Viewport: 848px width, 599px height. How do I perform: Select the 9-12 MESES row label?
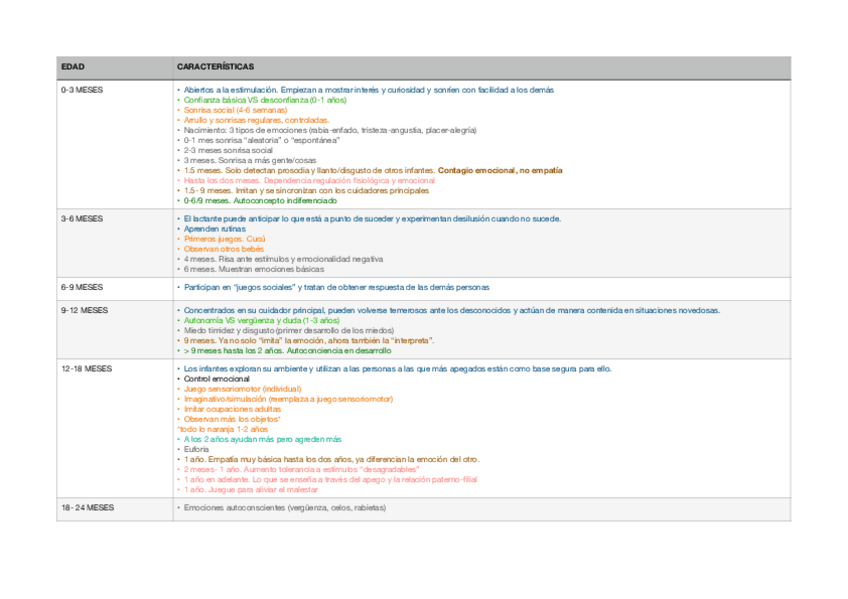(x=84, y=310)
